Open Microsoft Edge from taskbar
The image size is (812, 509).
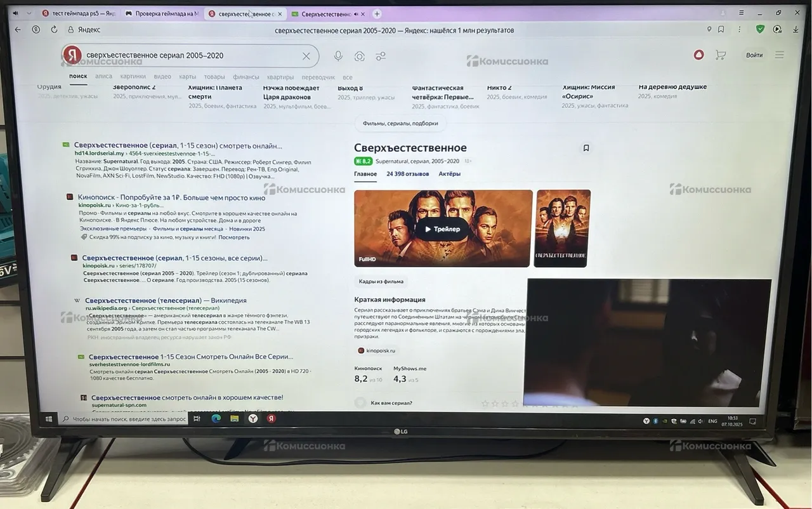pos(216,419)
